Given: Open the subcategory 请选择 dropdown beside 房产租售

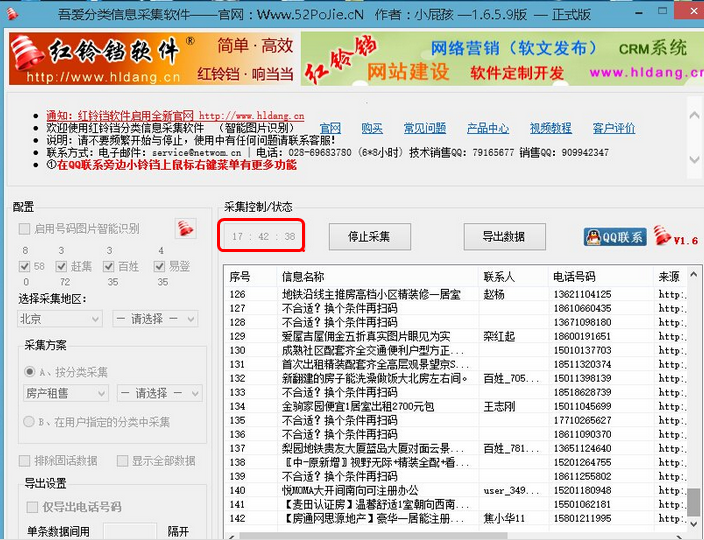Looking at the screenshot, I should tap(160, 393).
